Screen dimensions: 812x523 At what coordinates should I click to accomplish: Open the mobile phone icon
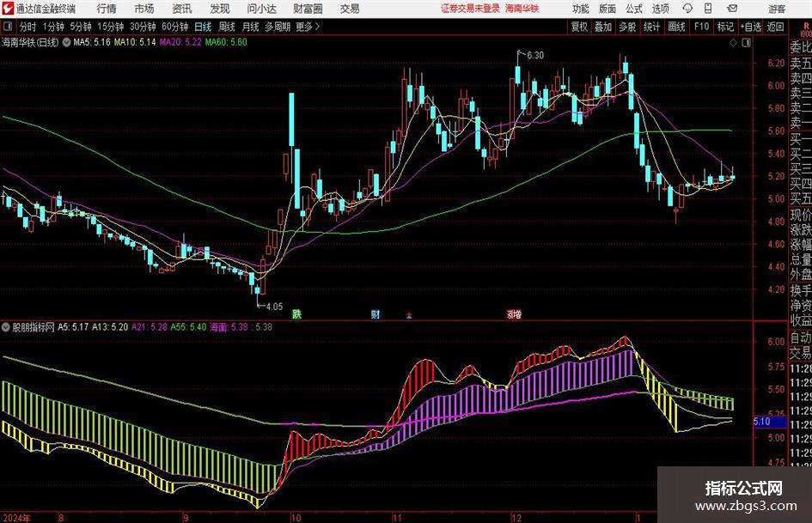708,9
